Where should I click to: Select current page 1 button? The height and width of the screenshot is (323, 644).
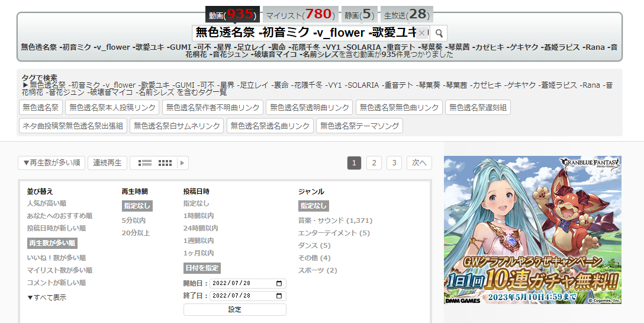354,163
